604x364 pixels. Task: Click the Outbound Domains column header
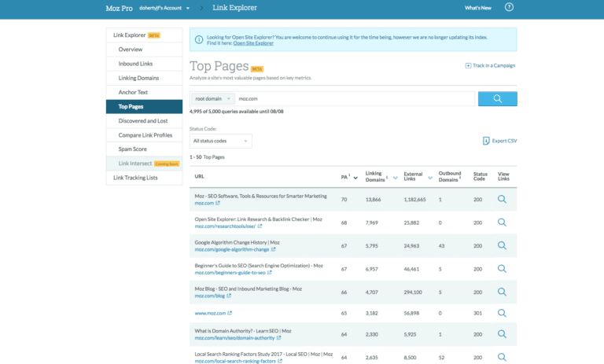click(449, 176)
